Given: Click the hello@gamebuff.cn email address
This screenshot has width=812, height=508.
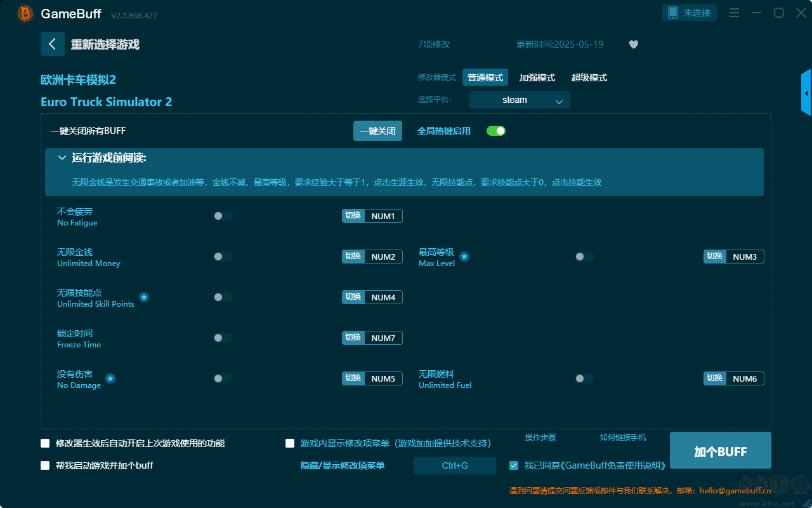Looking at the screenshot, I should coord(735,490).
